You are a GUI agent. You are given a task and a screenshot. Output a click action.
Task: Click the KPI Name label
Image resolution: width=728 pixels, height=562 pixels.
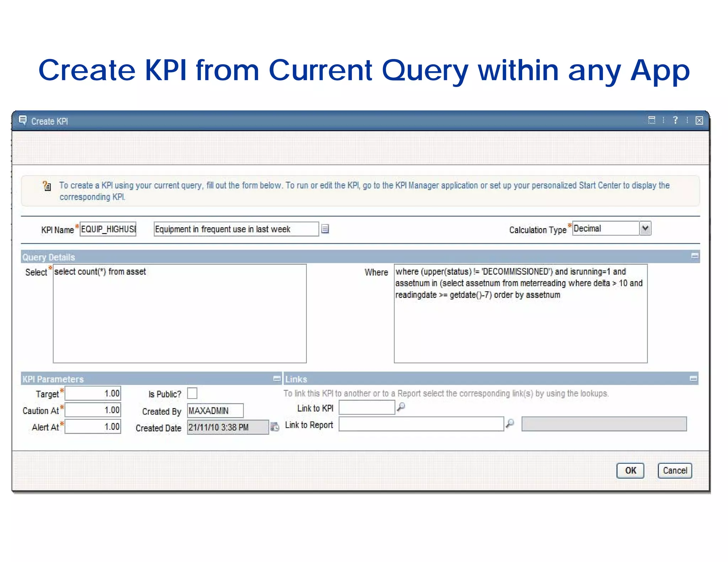click(57, 230)
